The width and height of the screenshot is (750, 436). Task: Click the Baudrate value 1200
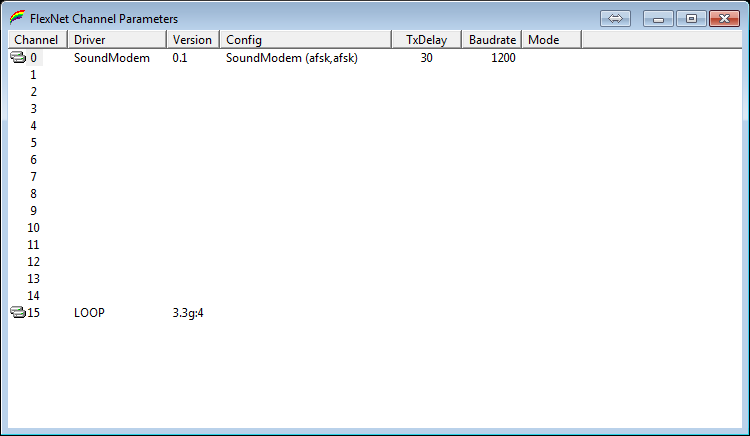(x=503, y=58)
